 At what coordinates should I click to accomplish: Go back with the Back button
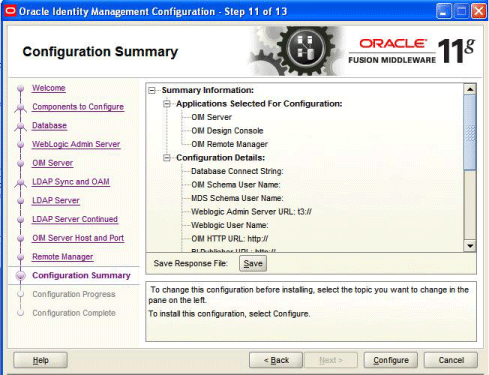click(x=276, y=360)
